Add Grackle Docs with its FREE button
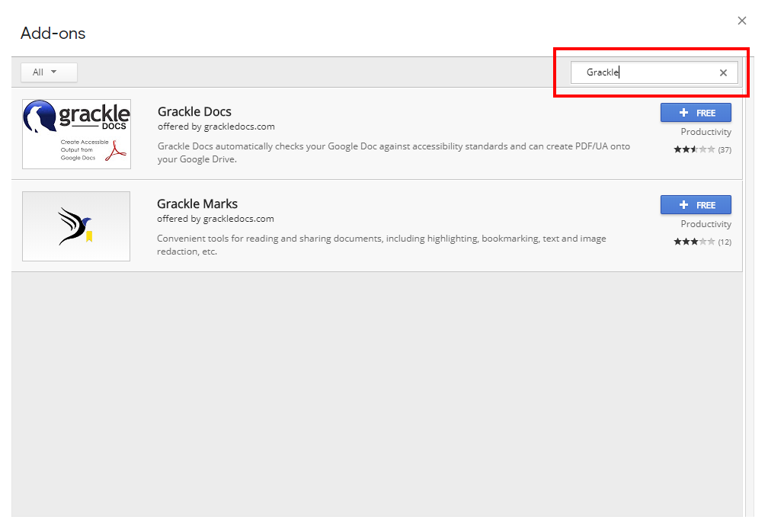 click(696, 113)
